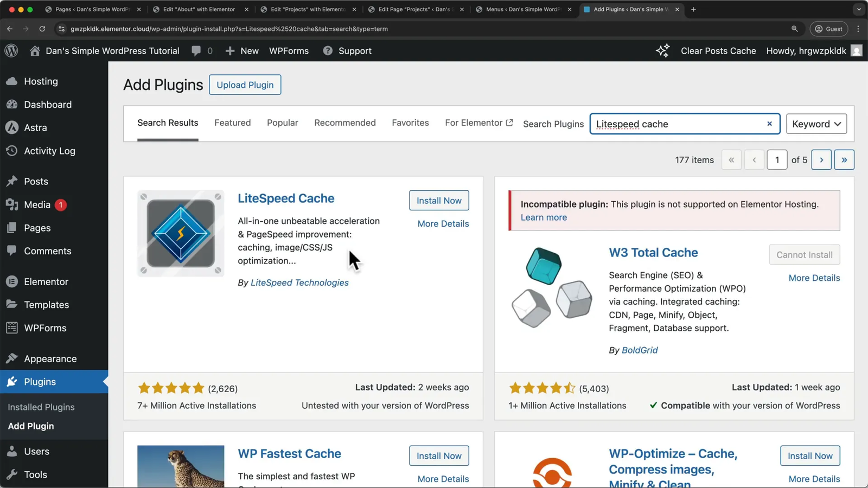Open the WP Fastest Cache title link
This screenshot has width=868, height=488.
pyautogui.click(x=289, y=454)
